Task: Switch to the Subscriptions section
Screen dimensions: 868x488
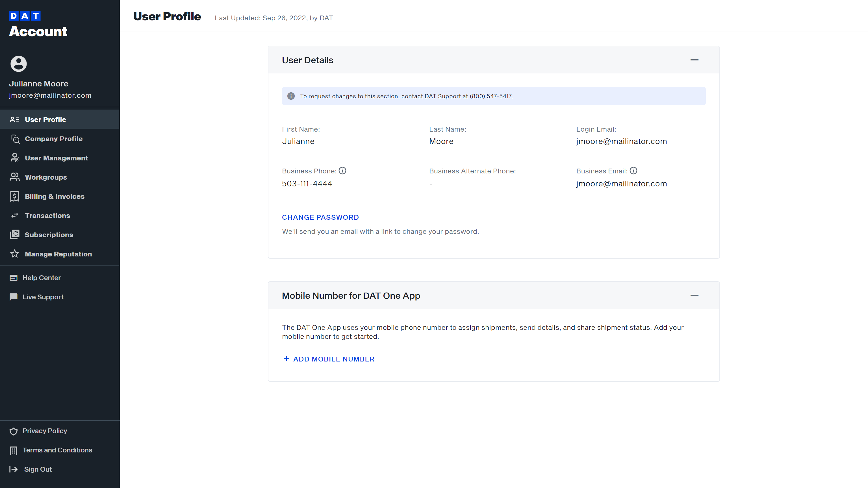Action: pos(49,234)
